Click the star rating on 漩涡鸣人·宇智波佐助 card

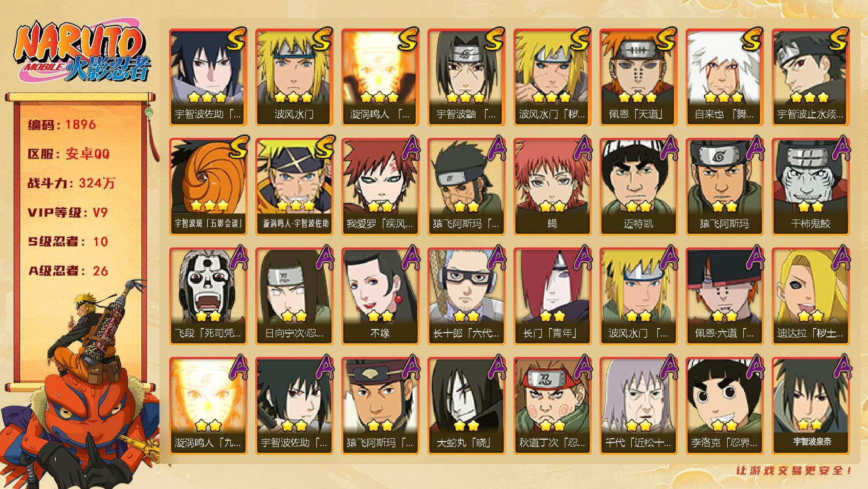(x=295, y=205)
